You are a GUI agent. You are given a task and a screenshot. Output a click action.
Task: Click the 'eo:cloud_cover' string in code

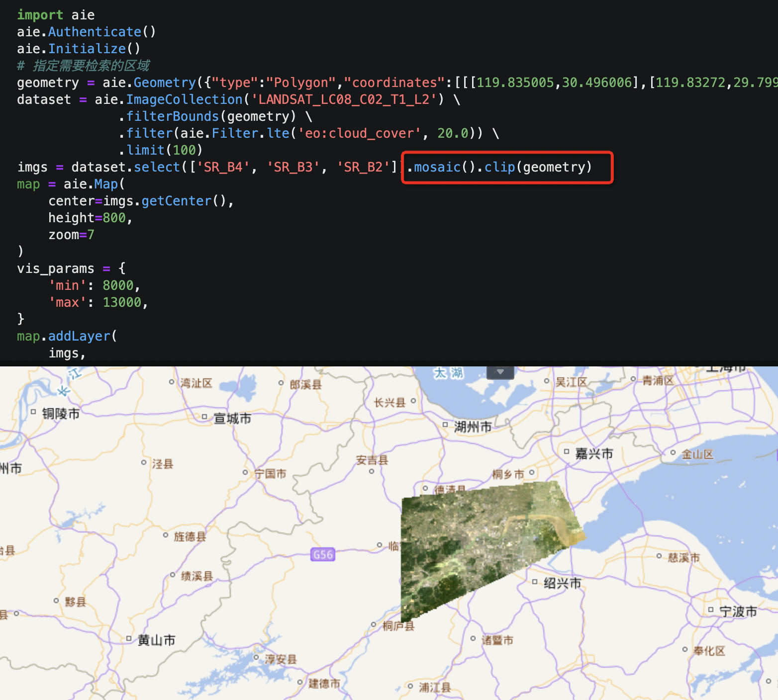pos(359,133)
